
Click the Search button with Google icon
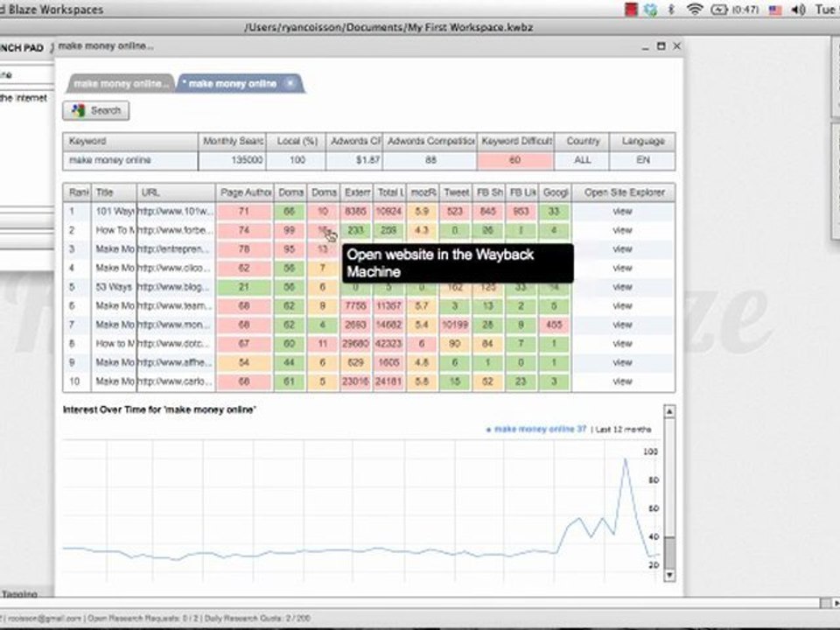click(96, 110)
